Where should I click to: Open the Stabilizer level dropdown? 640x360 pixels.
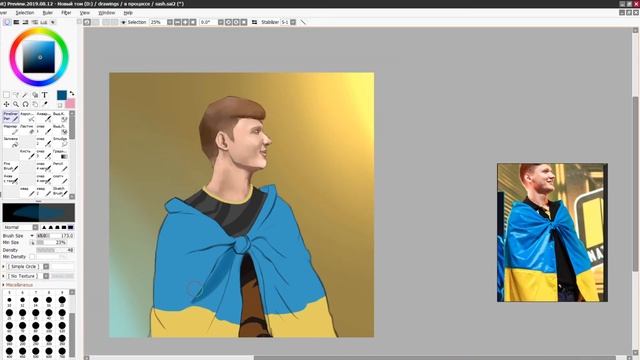click(293, 22)
